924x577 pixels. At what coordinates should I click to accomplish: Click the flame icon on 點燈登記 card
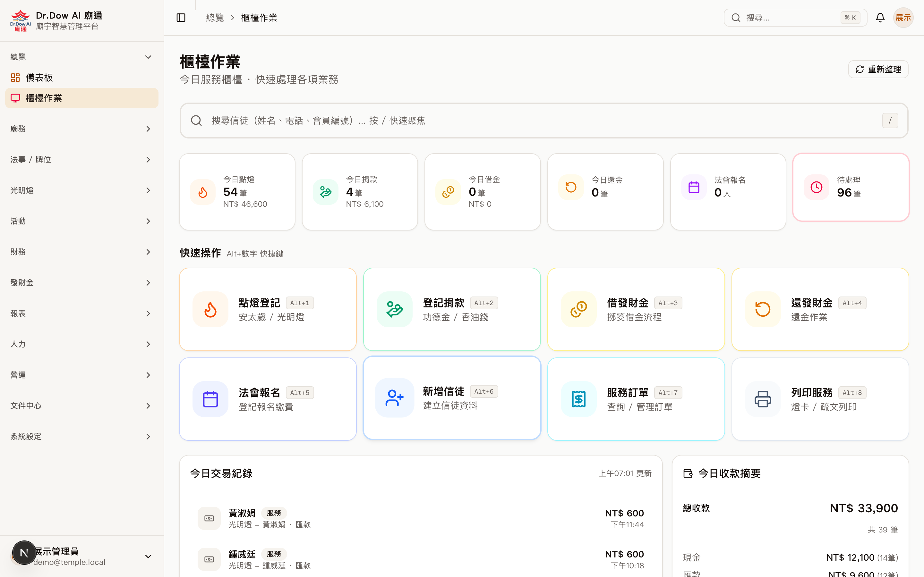(x=210, y=309)
